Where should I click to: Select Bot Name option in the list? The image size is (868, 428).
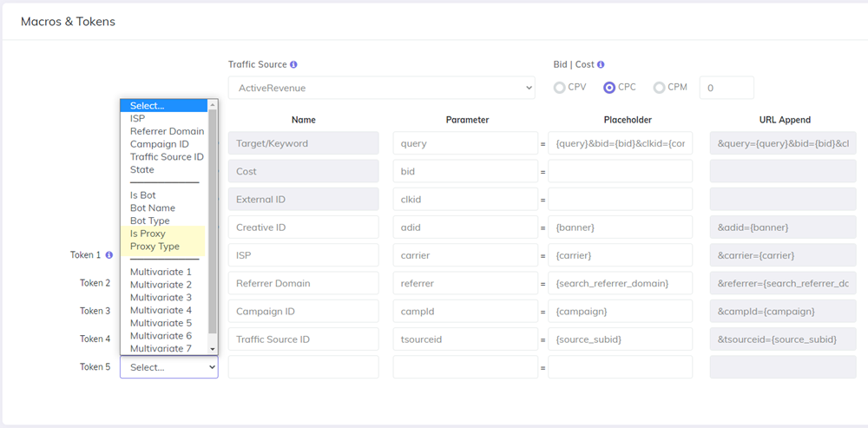(152, 208)
